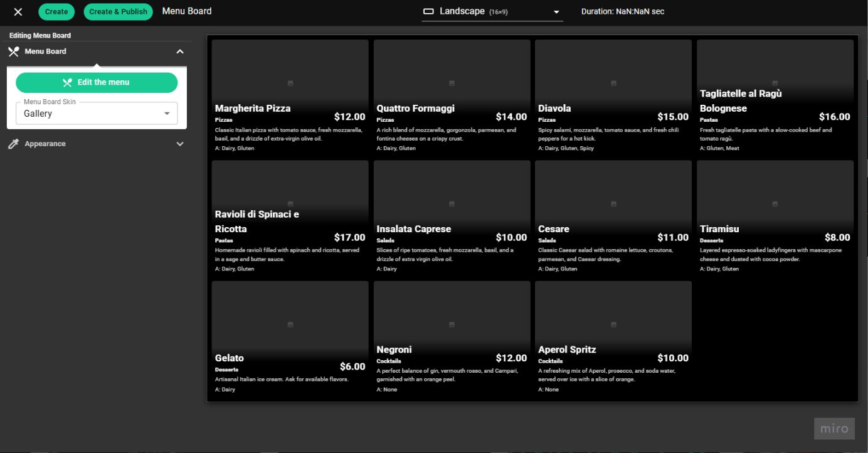The image size is (868, 453).
Task: Click the Edit the menu button
Action: point(97,82)
